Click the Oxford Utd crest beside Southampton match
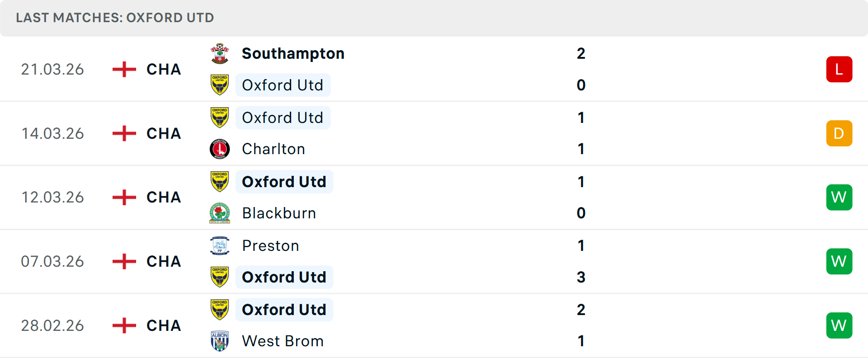 tap(220, 85)
